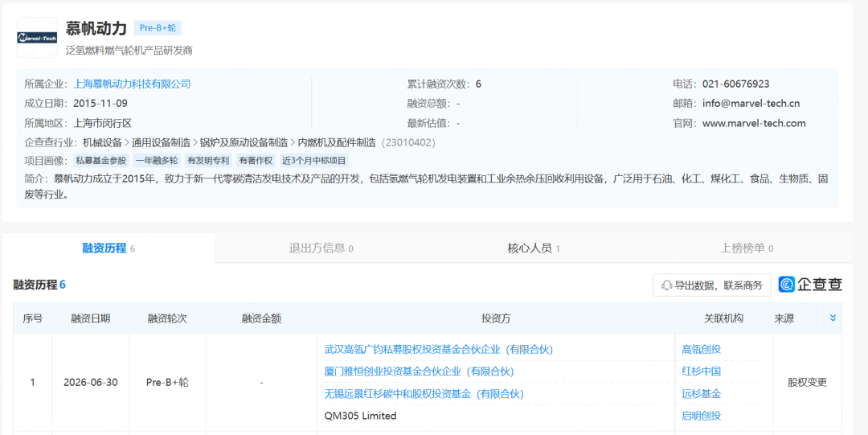
Task: Click the 投资方 column header
Action: 496,318
